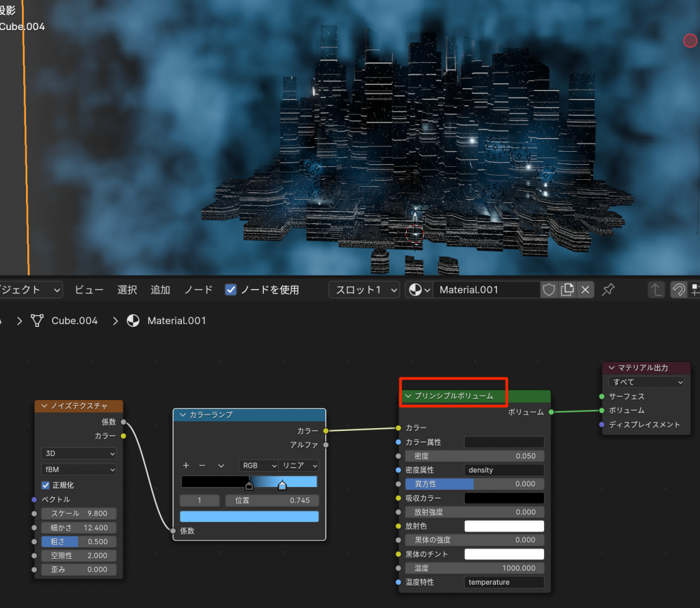This screenshot has height=608, width=700.
Task: Remove color stop with minus icon
Action: pos(202,465)
